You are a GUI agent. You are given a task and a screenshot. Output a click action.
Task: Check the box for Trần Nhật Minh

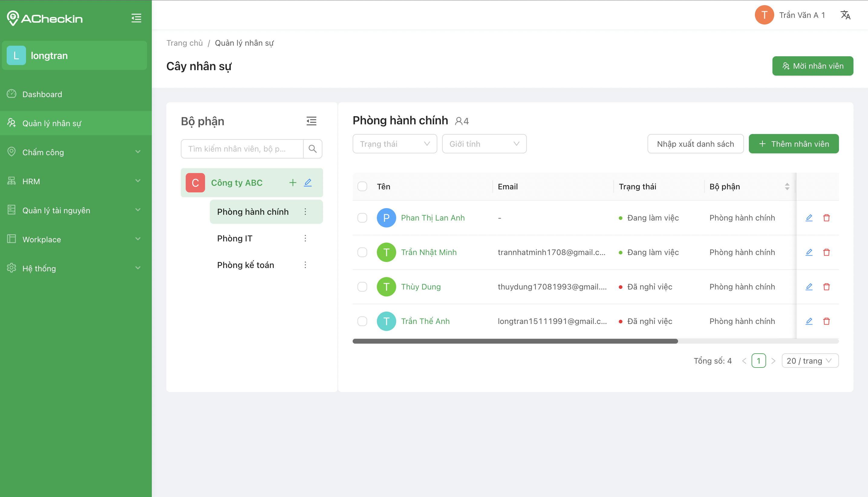pos(362,252)
